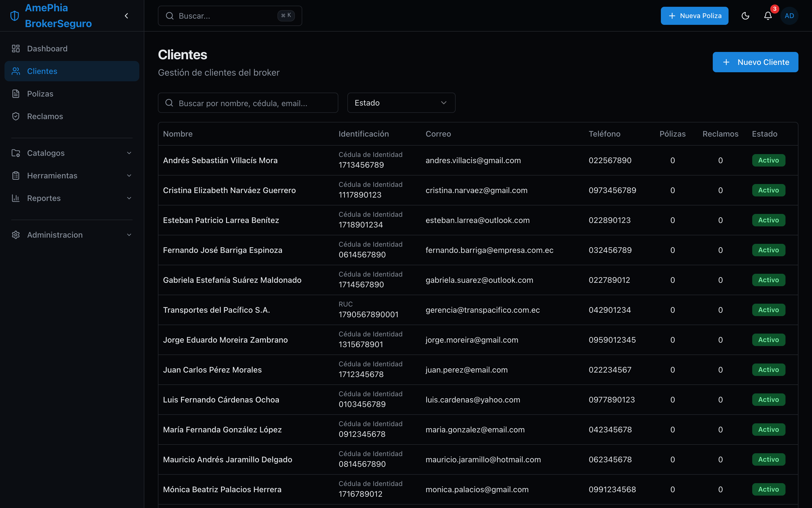The width and height of the screenshot is (812, 508).
Task: Click the Estado column header
Action: point(764,134)
